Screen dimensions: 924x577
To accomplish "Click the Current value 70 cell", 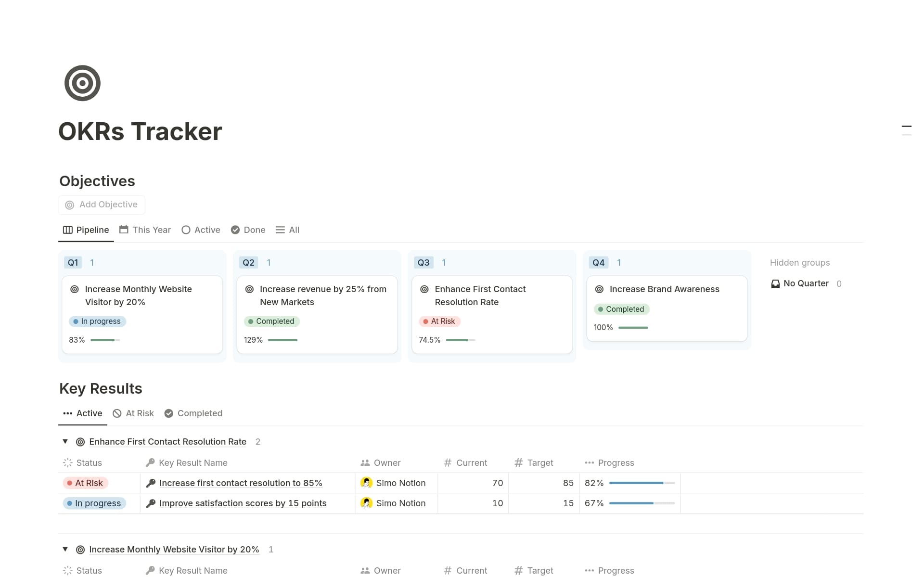I will pyautogui.click(x=473, y=483).
